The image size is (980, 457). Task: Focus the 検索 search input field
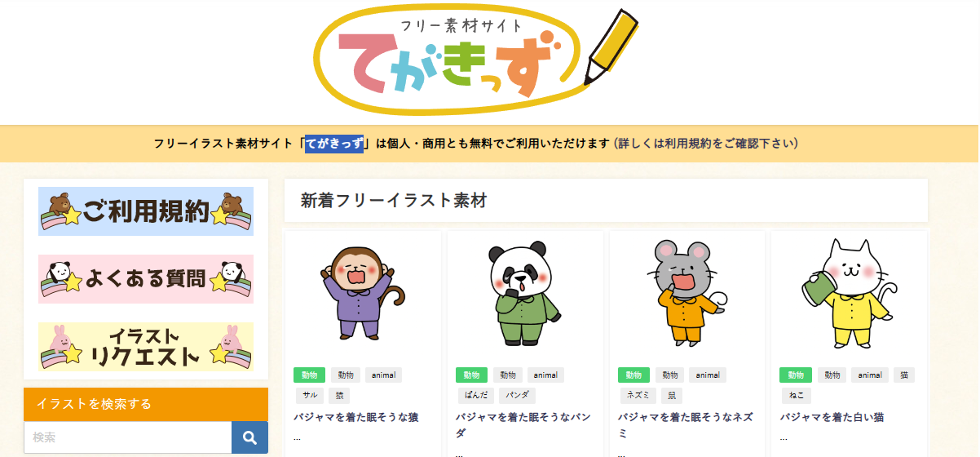(x=128, y=437)
